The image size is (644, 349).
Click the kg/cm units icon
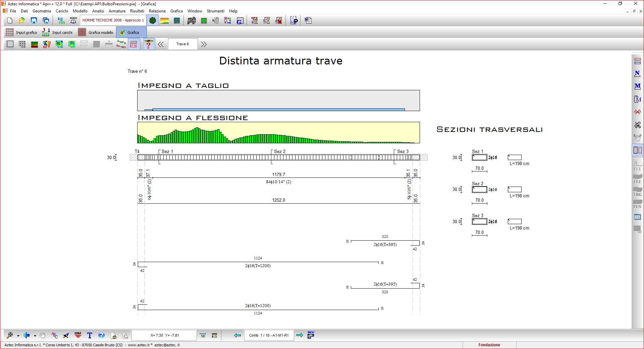61,20
